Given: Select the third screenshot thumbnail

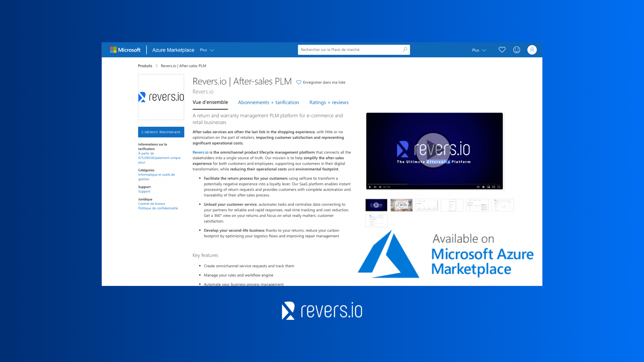Looking at the screenshot, I should coord(427,205).
